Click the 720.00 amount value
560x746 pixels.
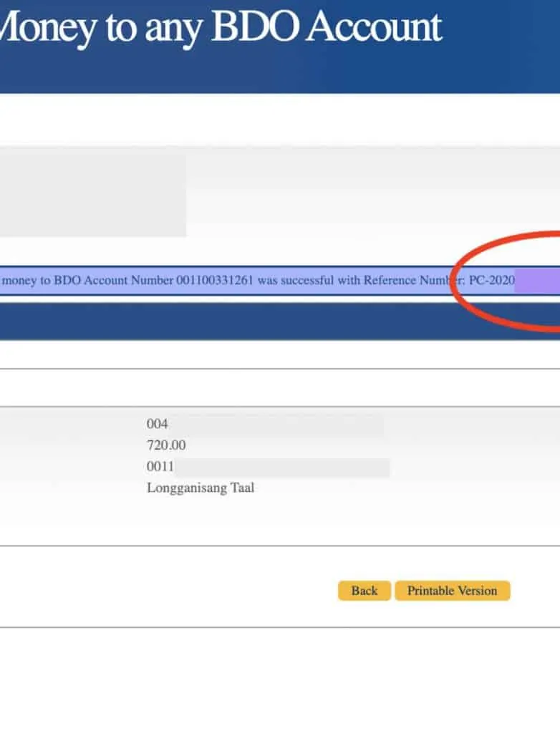[x=166, y=445]
